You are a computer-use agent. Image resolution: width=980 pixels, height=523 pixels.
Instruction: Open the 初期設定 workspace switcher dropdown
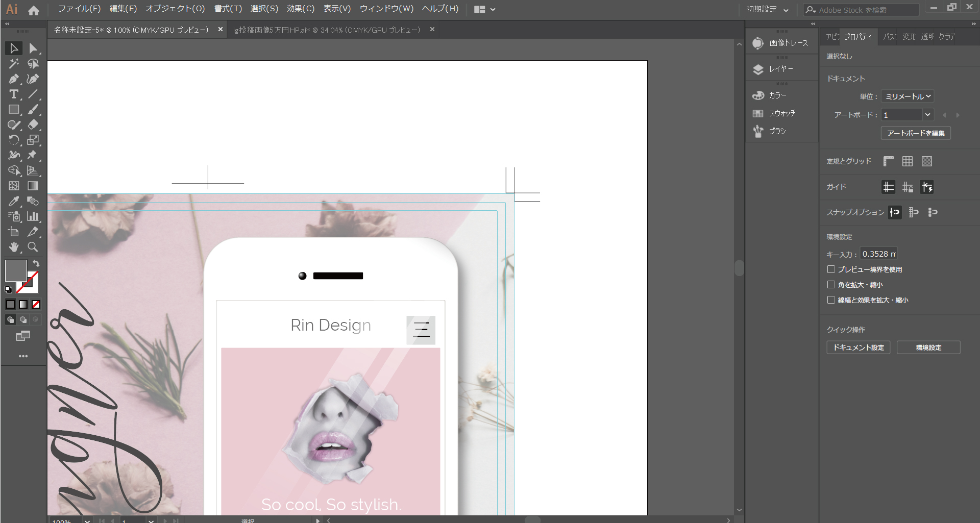coord(767,9)
